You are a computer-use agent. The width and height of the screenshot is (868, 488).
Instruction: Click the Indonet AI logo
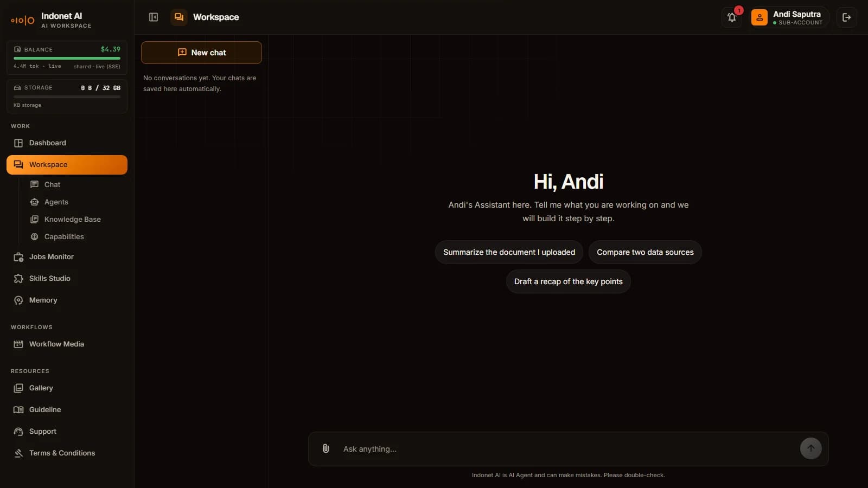click(x=23, y=21)
